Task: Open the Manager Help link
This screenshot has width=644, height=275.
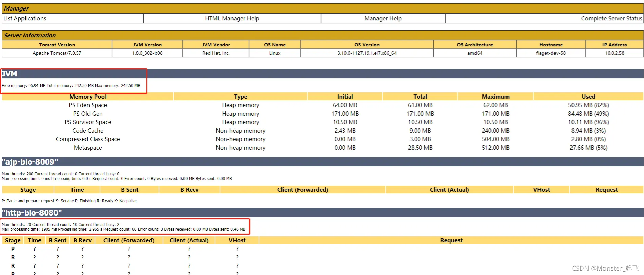Action: click(383, 18)
